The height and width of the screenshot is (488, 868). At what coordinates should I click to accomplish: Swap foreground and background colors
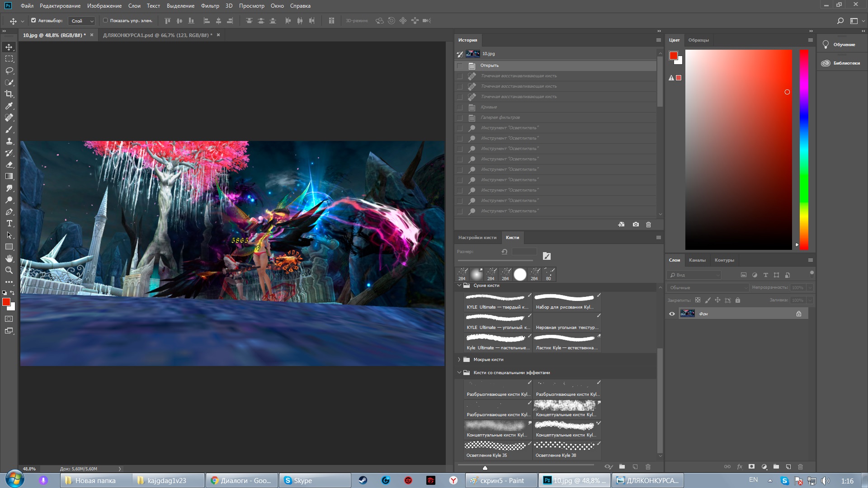(13, 293)
